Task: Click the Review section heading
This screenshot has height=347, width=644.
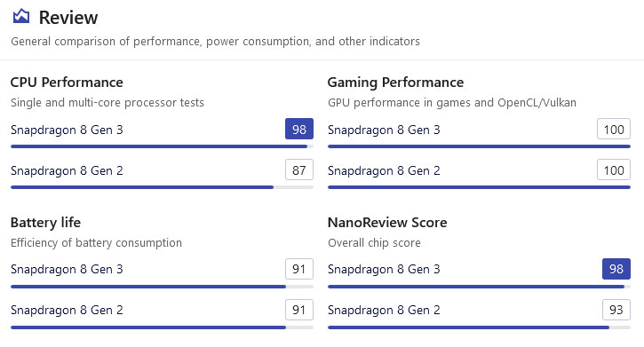Action: pyautogui.click(x=68, y=18)
